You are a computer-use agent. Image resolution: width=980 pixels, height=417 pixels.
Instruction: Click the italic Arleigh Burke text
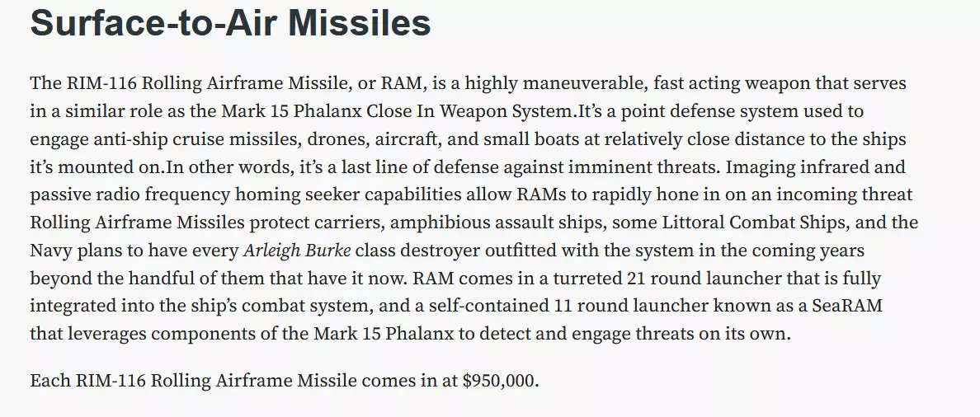(x=297, y=251)
